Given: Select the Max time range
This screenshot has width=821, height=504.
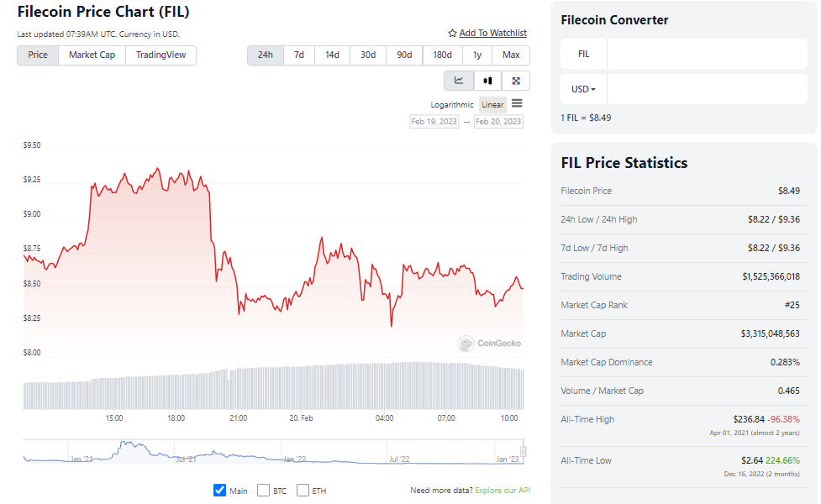Looking at the screenshot, I should pos(511,55).
